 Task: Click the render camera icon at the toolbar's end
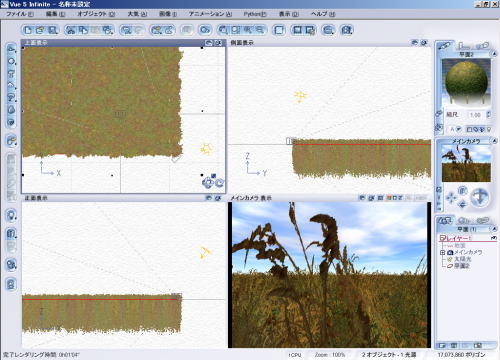tap(347, 30)
